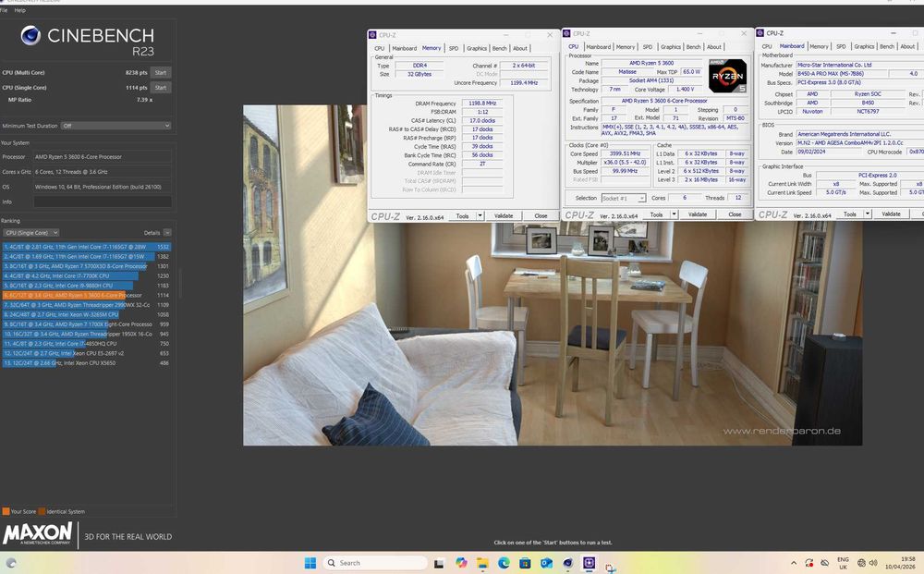Open File Explorer from the taskbar
Screen dimensions: 924x574
482,564
